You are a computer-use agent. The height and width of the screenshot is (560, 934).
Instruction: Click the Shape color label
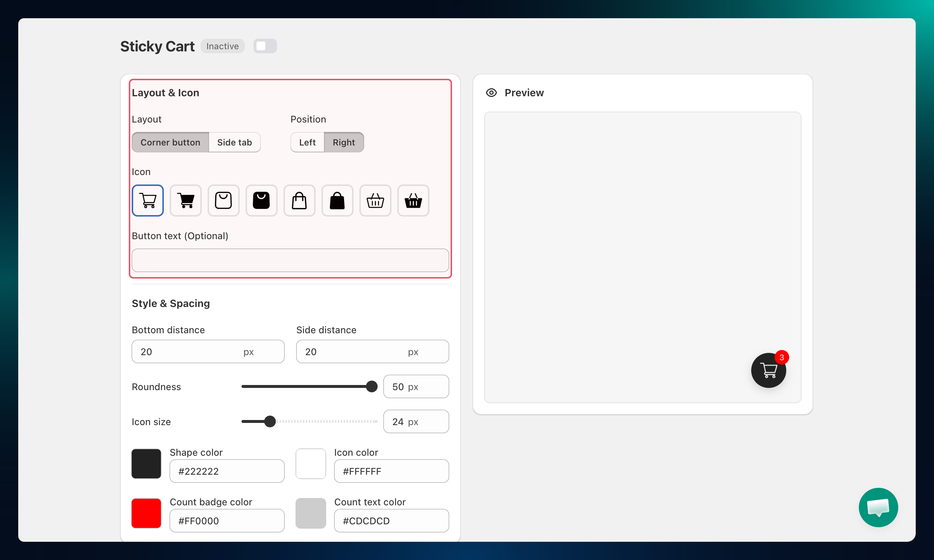click(x=196, y=452)
